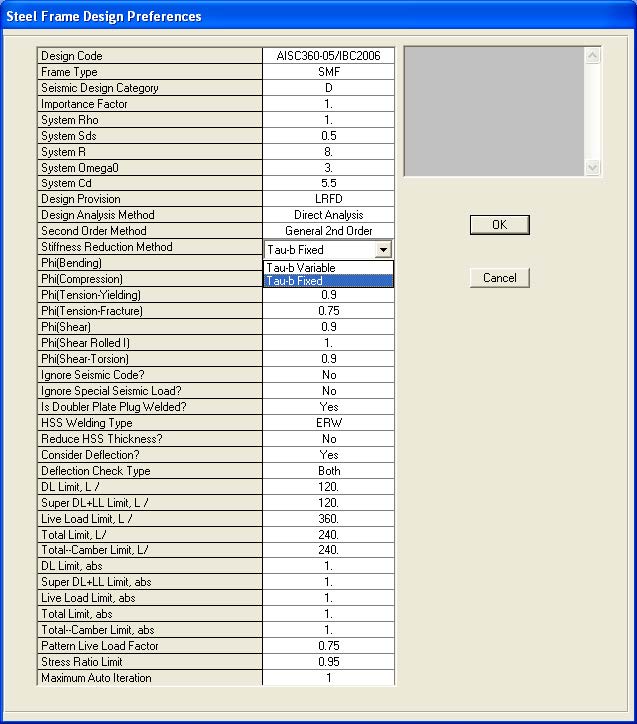Click the Live Load Limit, abs value cell
The image size is (637, 724).
(328, 598)
